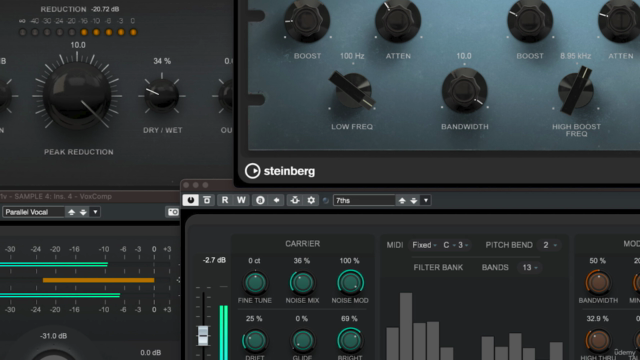
Task: Enable Read automation (R) button
Action: pos(224,200)
